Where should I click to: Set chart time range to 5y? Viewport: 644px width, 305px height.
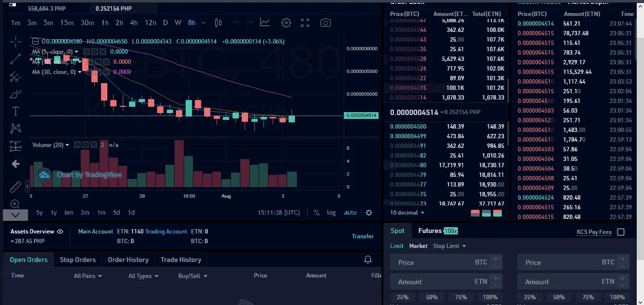pos(40,213)
